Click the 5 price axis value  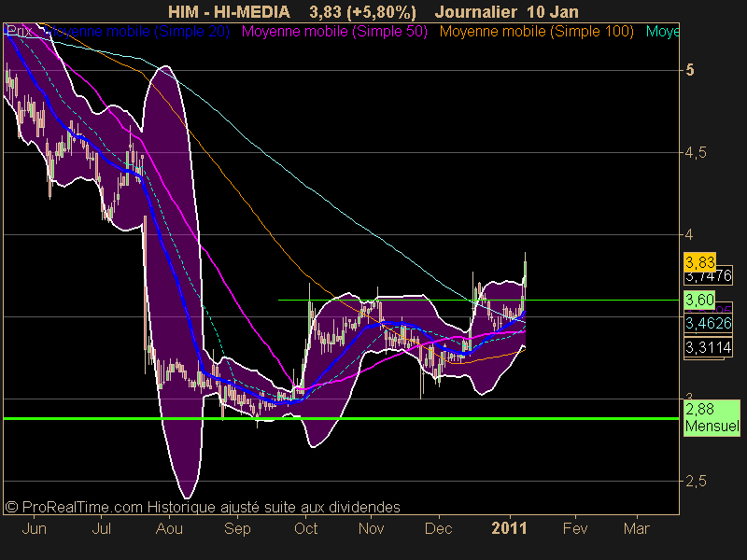(x=690, y=71)
